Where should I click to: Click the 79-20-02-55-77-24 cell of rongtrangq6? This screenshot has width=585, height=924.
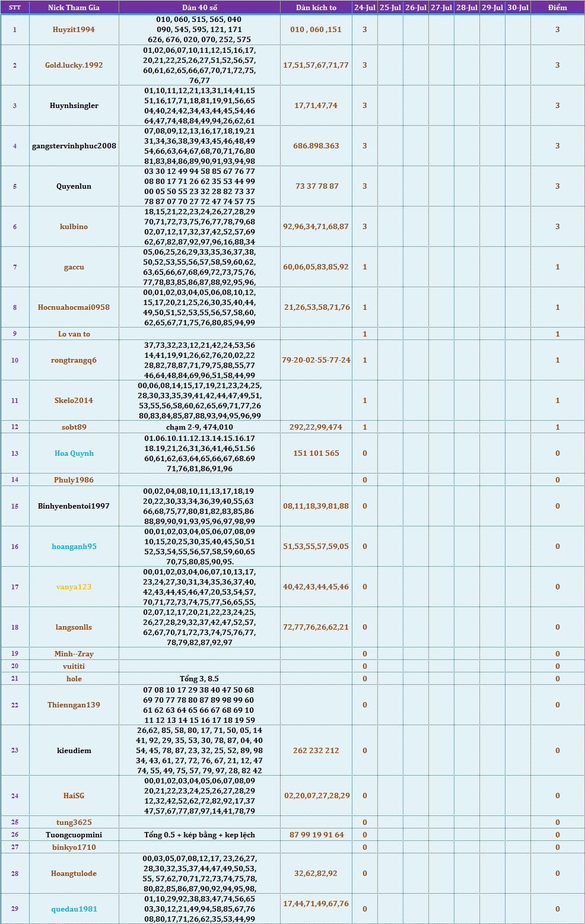[316, 360]
